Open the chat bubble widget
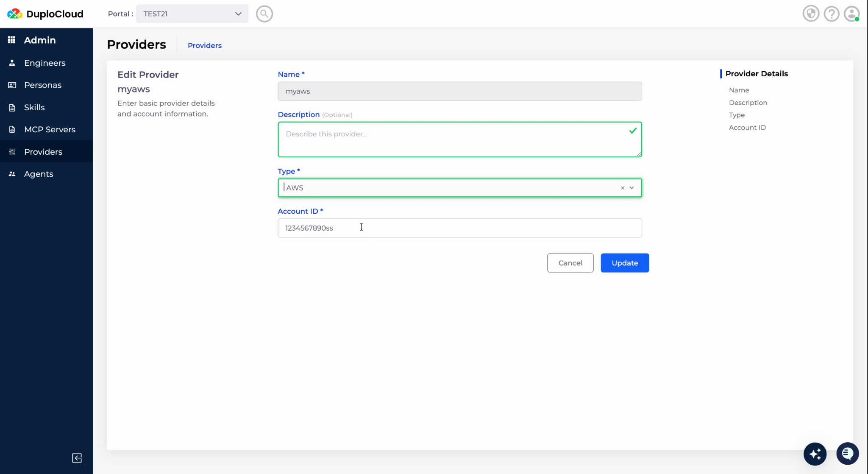This screenshot has width=868, height=474. [847, 454]
